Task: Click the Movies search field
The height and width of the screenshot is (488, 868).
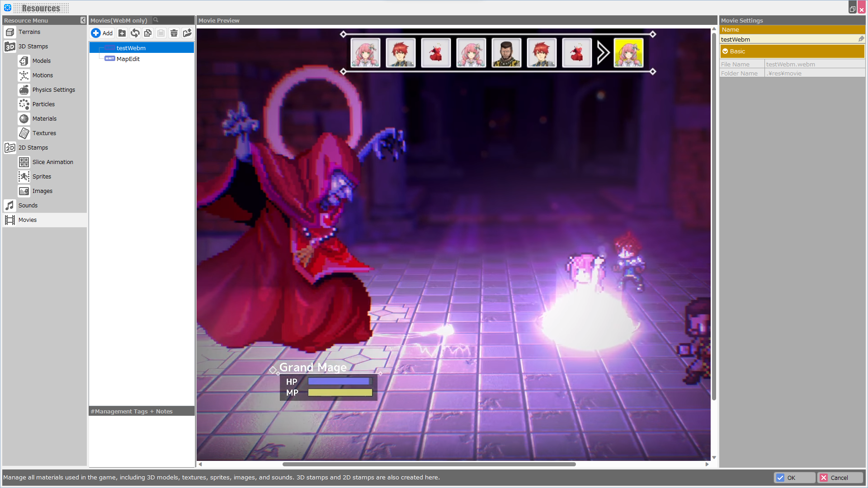Action: click(174, 20)
